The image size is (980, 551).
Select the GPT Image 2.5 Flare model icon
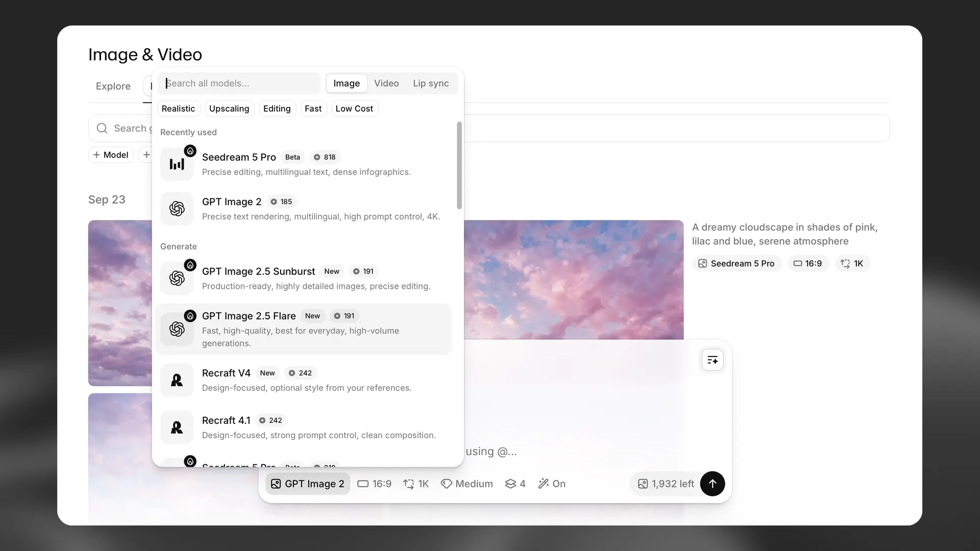pyautogui.click(x=177, y=329)
